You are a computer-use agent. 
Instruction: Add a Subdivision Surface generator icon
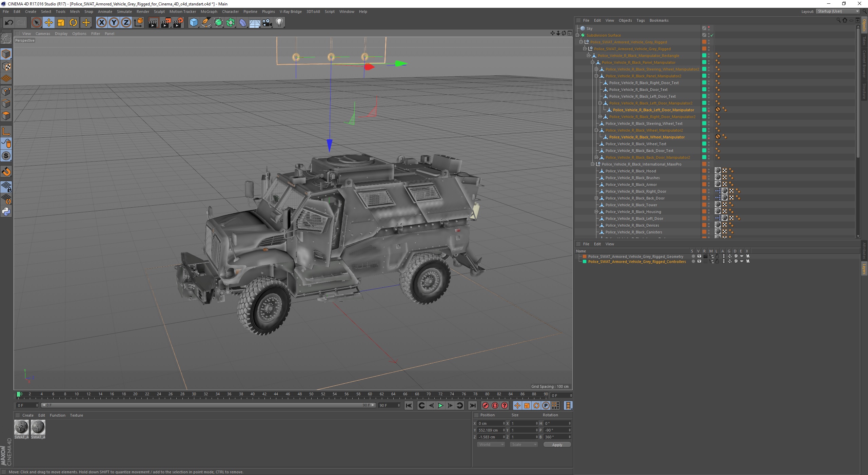tap(218, 23)
